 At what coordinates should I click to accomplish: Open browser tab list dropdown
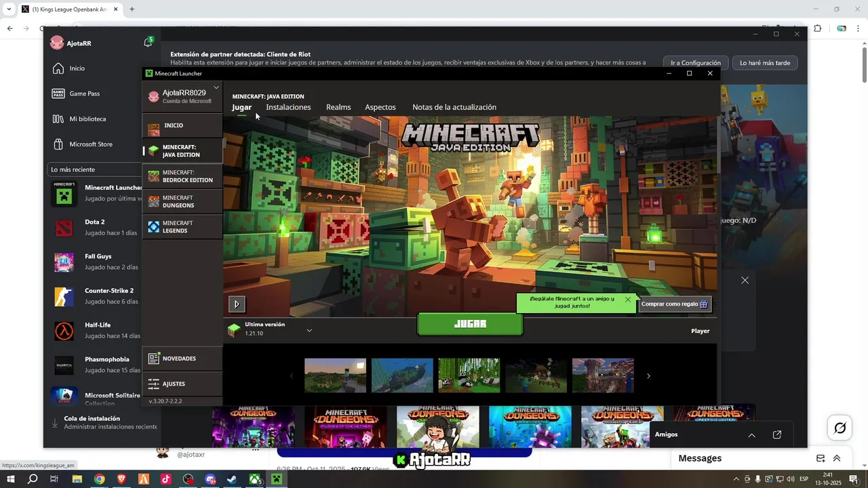(9, 9)
